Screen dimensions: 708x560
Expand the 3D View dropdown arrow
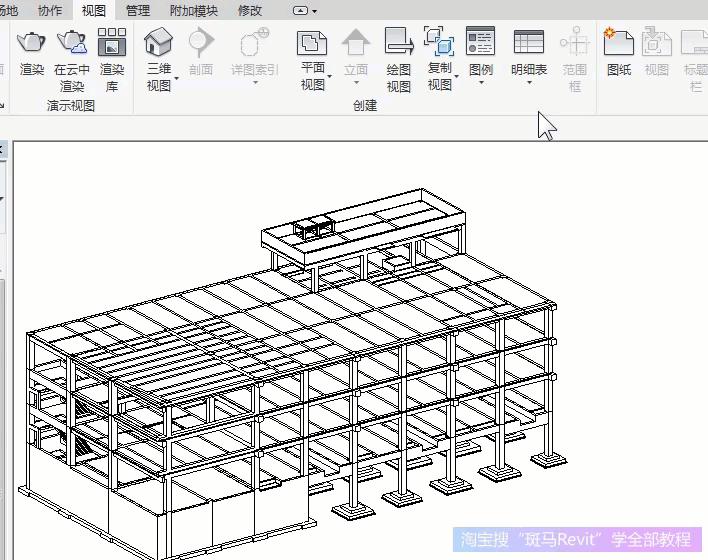177,78
